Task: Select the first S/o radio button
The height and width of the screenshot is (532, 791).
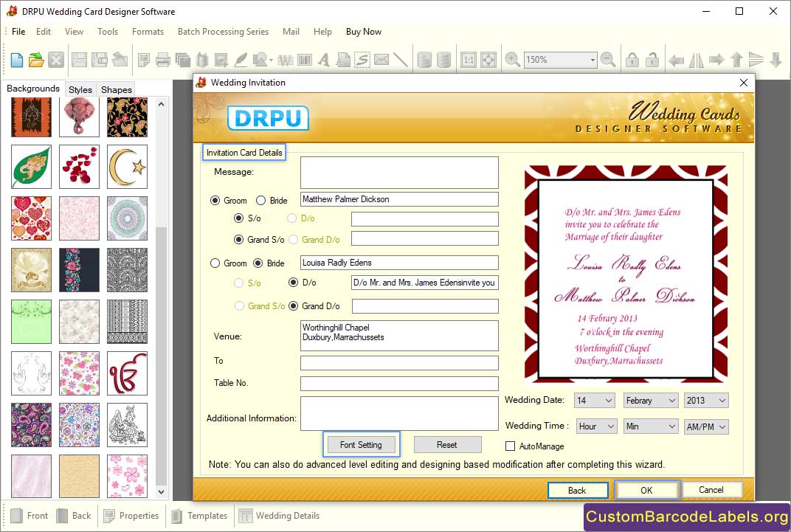Action: click(238, 218)
